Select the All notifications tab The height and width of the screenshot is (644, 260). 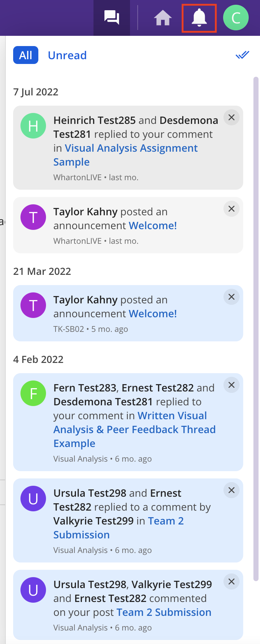[x=26, y=55]
